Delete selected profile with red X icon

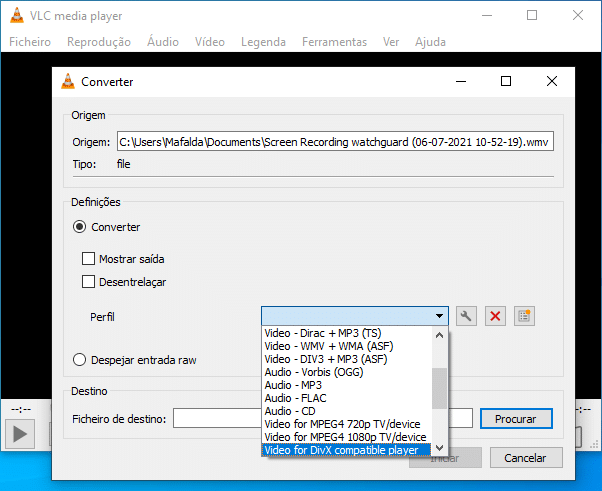pos(495,316)
